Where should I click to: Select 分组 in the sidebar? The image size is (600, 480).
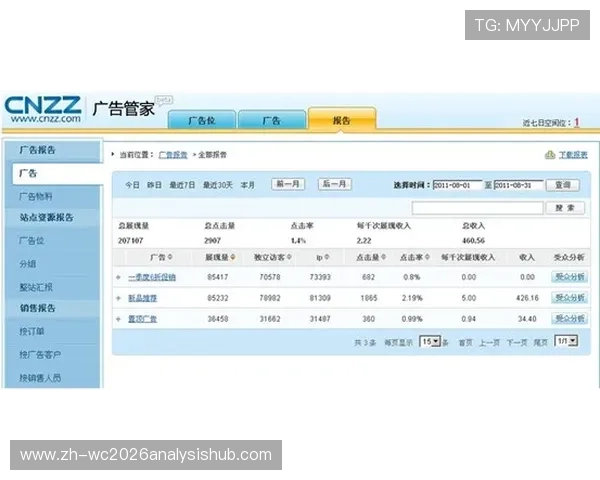28,264
